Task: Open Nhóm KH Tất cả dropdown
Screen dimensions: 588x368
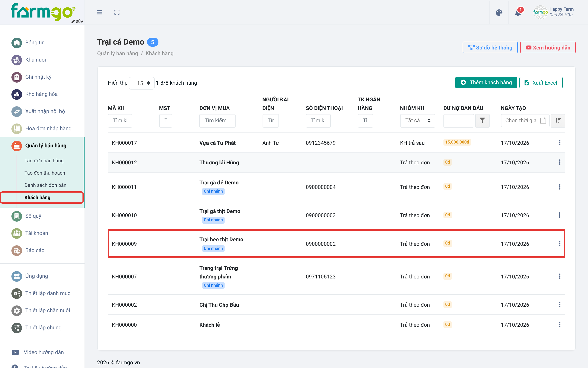Action: point(418,120)
